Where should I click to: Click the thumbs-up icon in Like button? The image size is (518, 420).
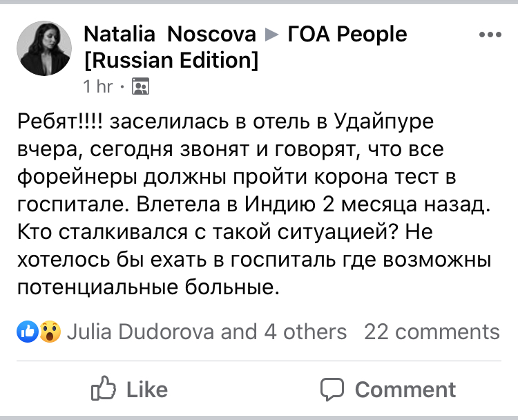coord(102,389)
